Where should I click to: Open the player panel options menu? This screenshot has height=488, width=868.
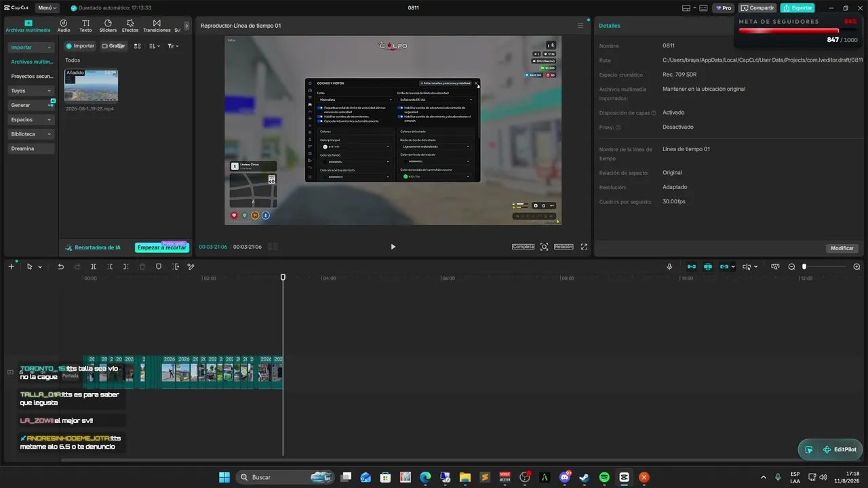tap(580, 26)
